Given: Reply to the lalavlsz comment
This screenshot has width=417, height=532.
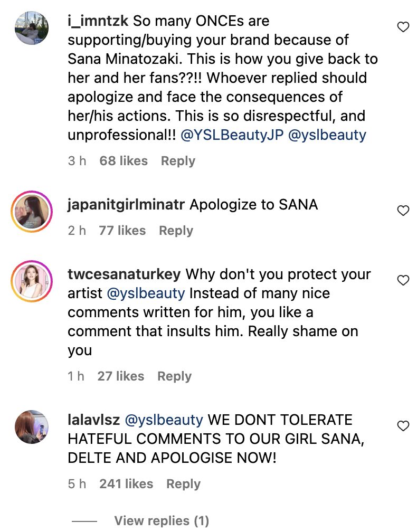Looking at the screenshot, I should (183, 484).
